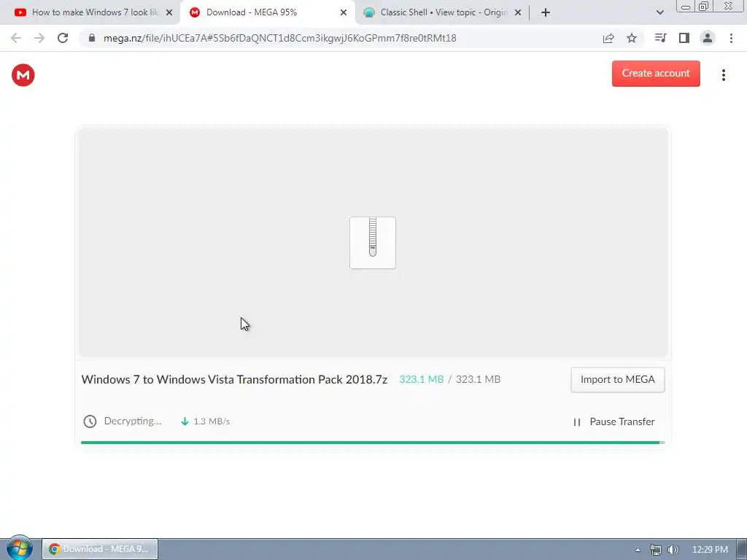Show hidden system tray icons
The image size is (747, 560).
pyautogui.click(x=638, y=550)
